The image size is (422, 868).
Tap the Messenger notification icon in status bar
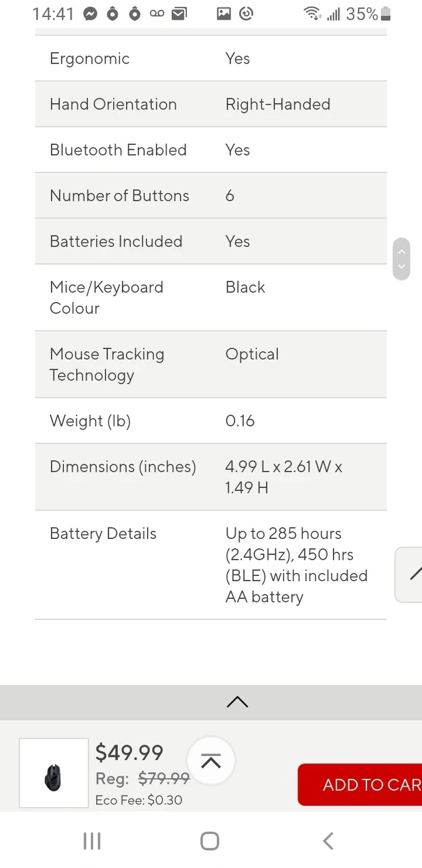[x=91, y=13]
